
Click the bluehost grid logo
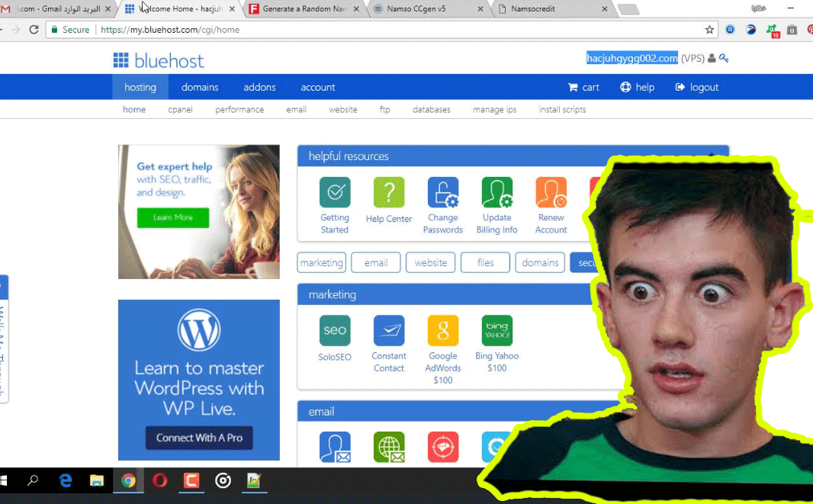(121, 60)
